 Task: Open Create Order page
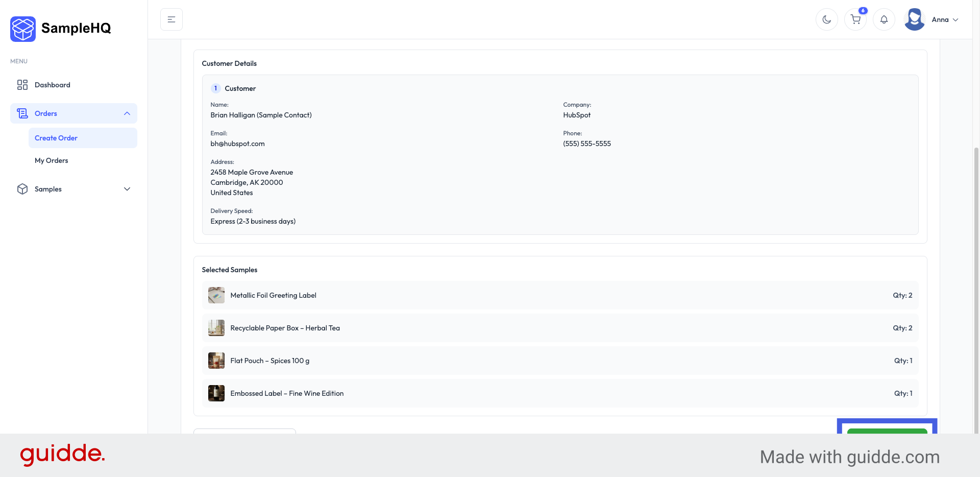pos(83,138)
